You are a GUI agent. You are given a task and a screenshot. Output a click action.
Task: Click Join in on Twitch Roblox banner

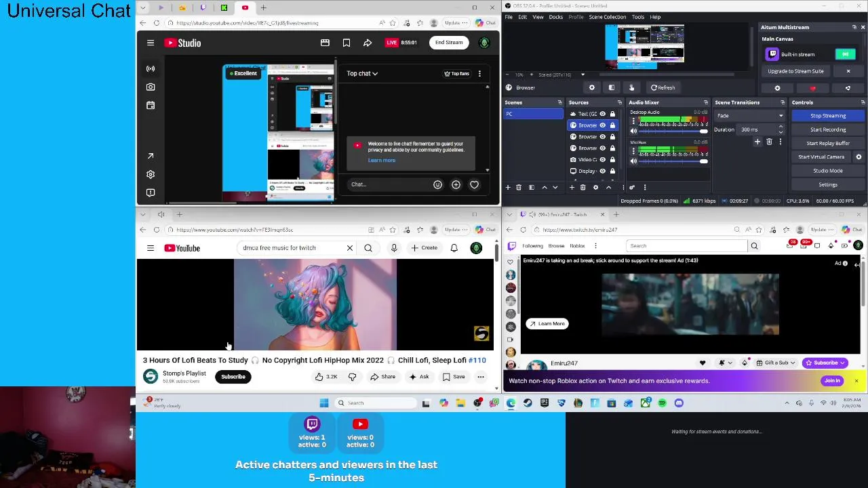pyautogui.click(x=832, y=381)
